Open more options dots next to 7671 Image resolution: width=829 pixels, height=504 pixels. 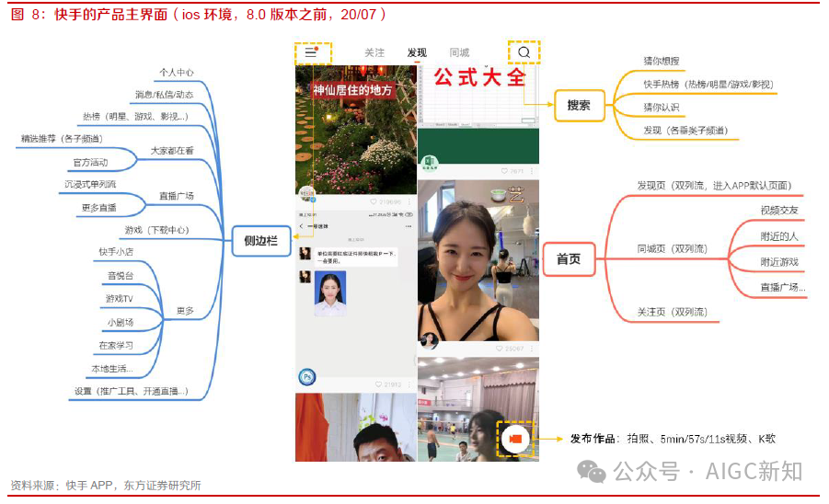[532, 171]
